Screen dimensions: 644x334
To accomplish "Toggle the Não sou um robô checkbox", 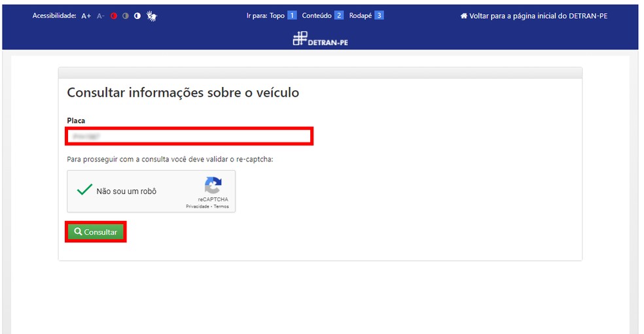I will [x=84, y=190].
